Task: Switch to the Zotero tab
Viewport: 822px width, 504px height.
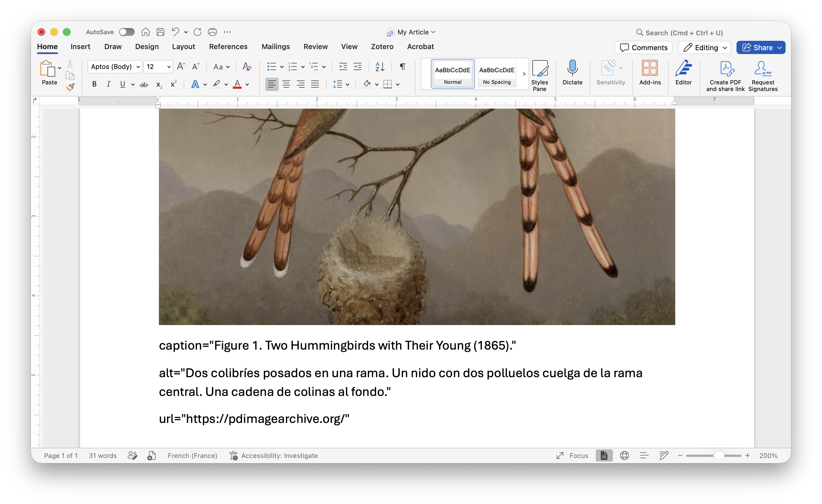Action: pos(382,47)
